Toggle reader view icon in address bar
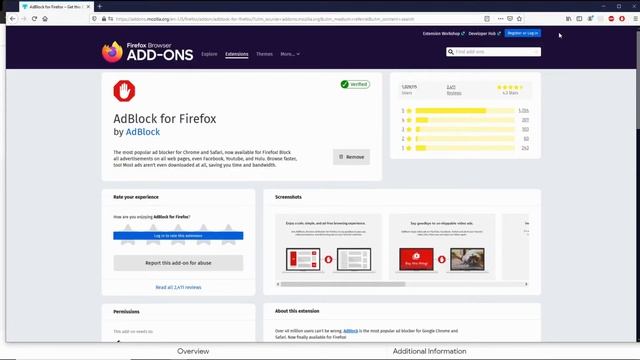Image resolution: width=640 pixels, height=360 pixels. point(487,19)
